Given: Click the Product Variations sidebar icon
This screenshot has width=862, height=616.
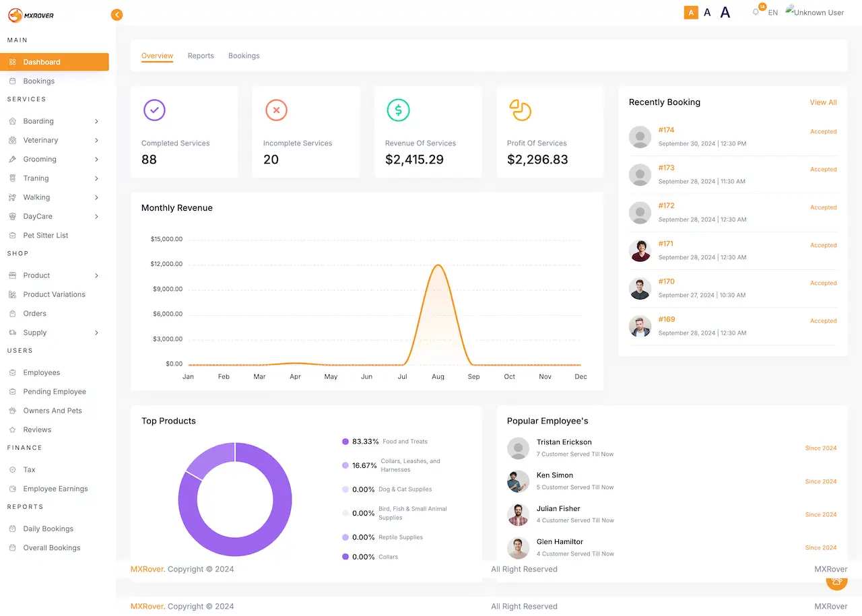Looking at the screenshot, I should [x=12, y=295].
